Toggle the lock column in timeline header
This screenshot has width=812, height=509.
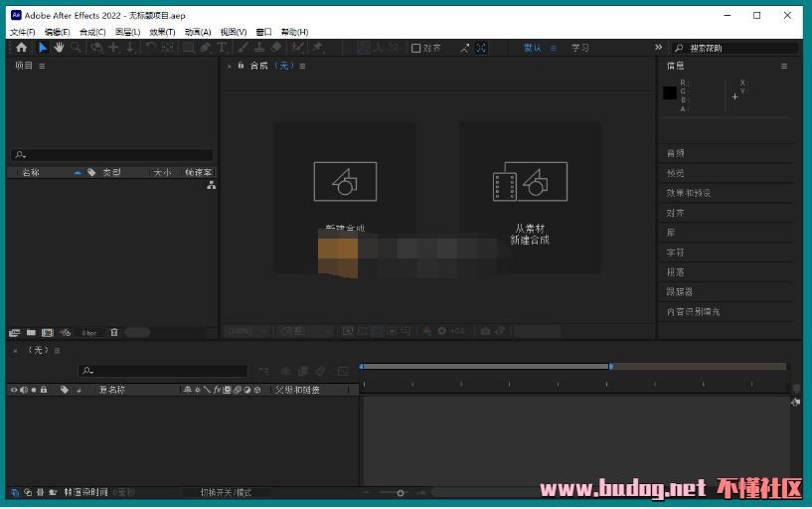click(x=44, y=390)
